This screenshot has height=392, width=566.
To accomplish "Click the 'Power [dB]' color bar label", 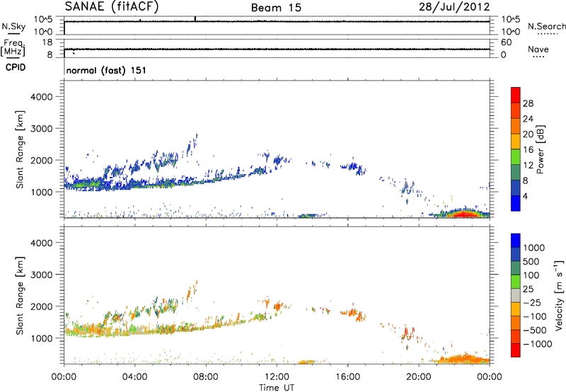I will (541, 149).
